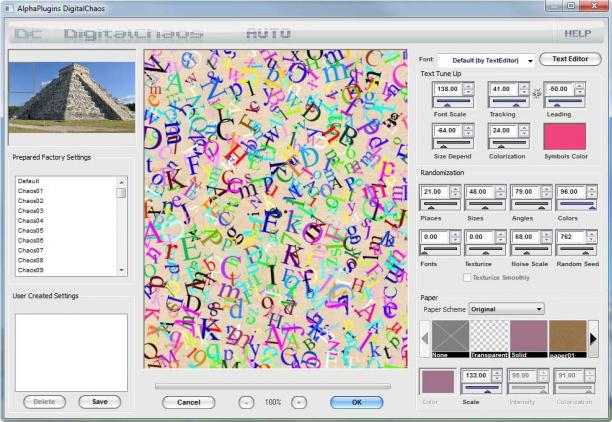Screen dimensions: 612x422
Task: Click the Tracking value field
Action: coord(503,89)
